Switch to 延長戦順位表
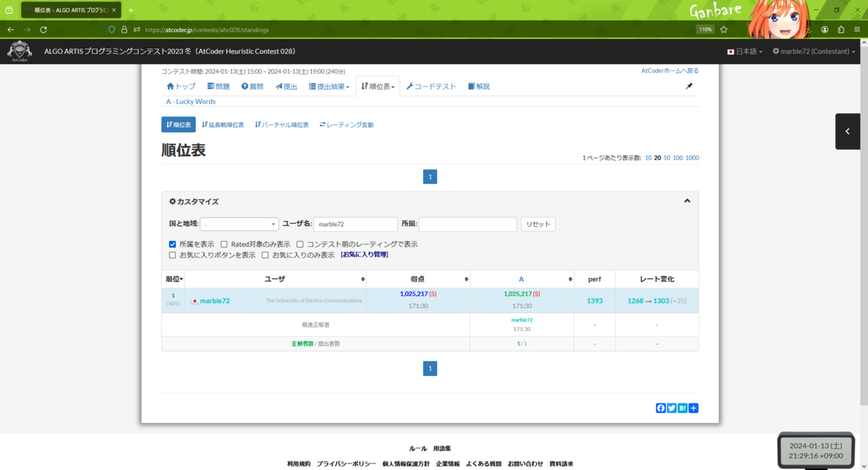The height and width of the screenshot is (470, 868). [x=223, y=124]
